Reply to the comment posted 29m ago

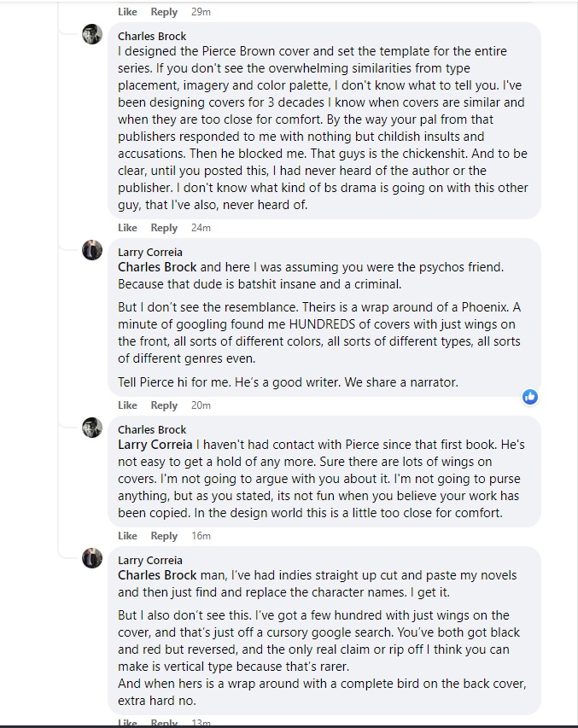164,12
